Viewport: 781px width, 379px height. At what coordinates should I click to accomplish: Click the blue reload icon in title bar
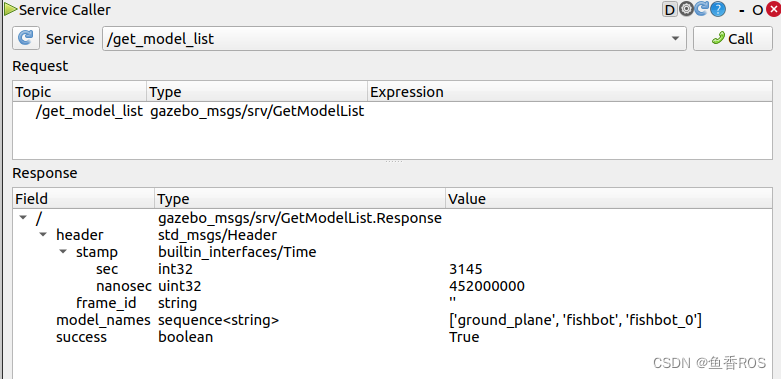pyautogui.click(x=701, y=9)
